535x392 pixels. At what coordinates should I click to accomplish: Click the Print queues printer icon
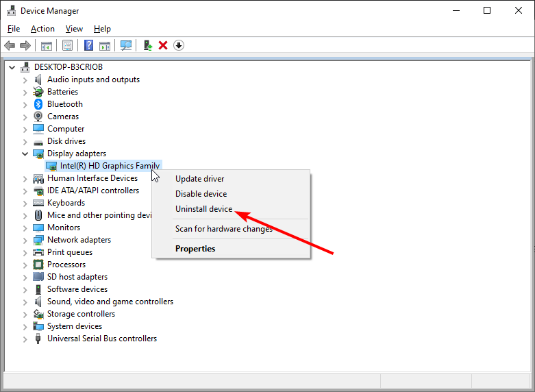coord(38,252)
